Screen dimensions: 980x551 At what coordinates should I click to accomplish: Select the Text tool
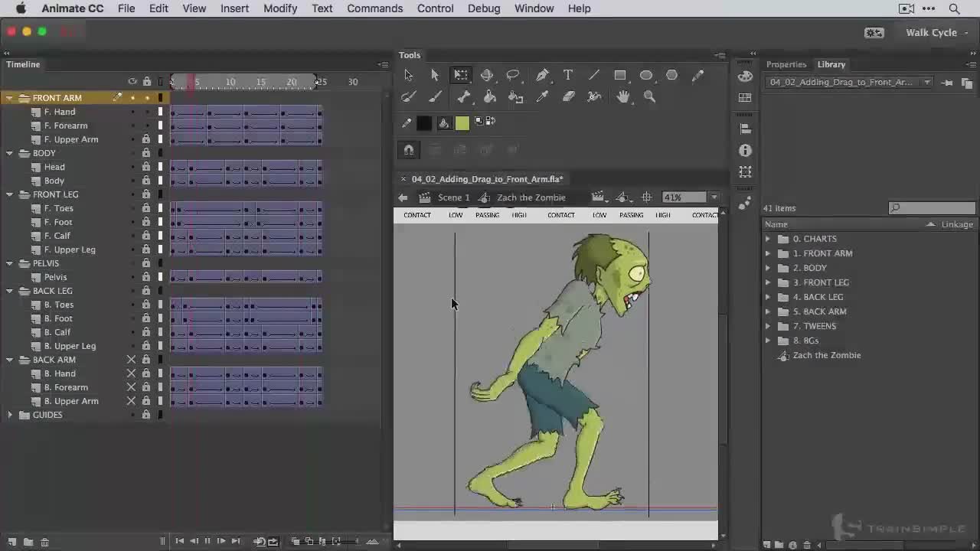click(x=568, y=75)
